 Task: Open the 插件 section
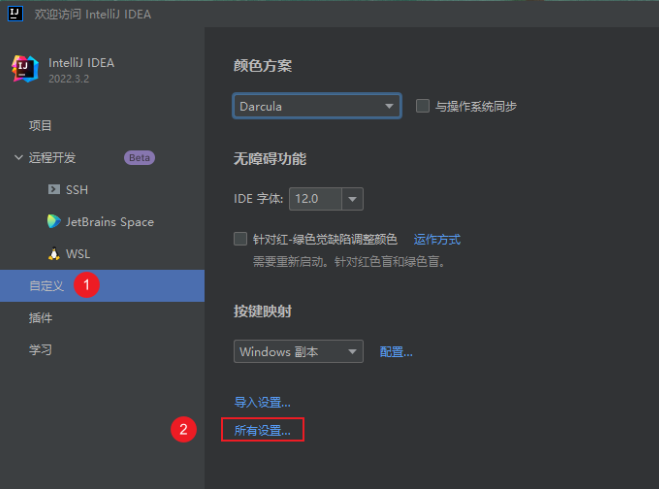40,318
